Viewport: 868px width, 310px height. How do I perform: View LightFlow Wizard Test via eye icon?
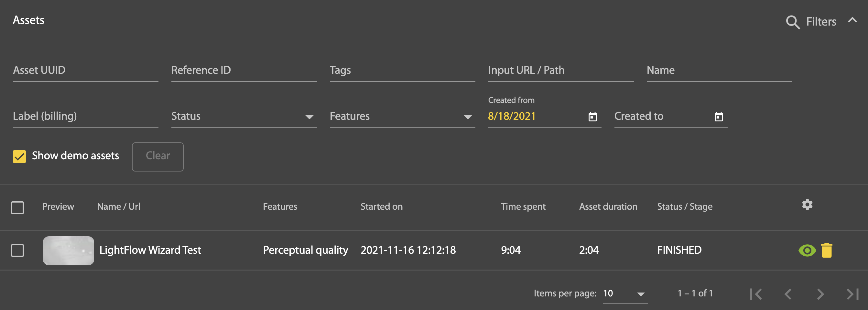pos(807,250)
